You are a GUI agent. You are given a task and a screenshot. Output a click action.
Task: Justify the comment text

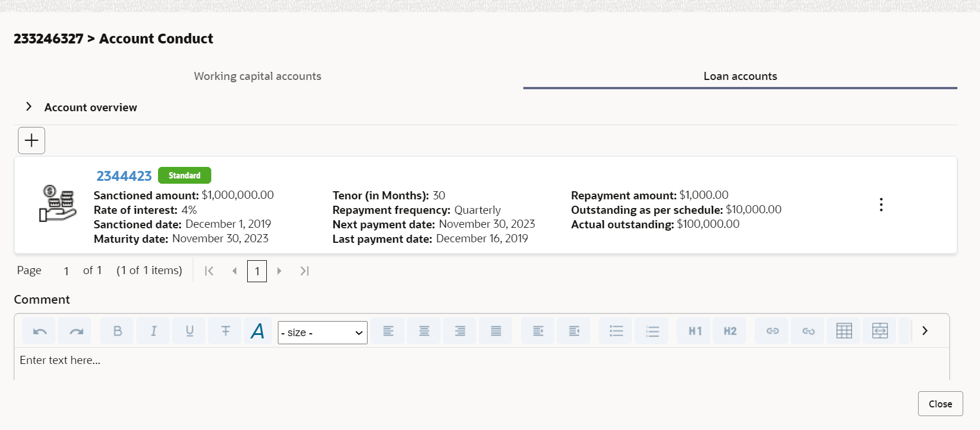(496, 331)
